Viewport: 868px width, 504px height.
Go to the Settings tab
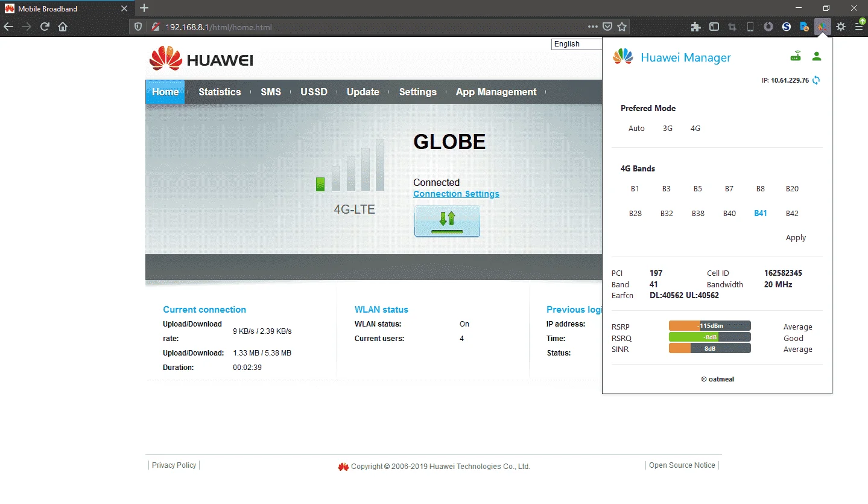417,92
